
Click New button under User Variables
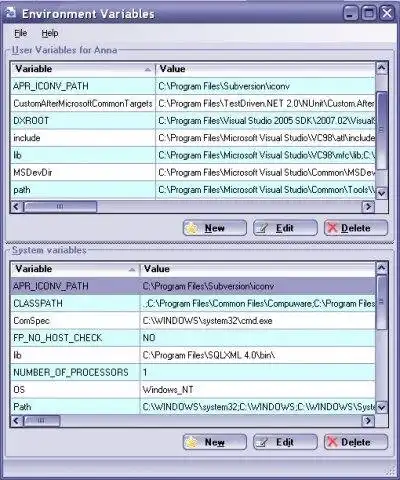tap(215, 228)
